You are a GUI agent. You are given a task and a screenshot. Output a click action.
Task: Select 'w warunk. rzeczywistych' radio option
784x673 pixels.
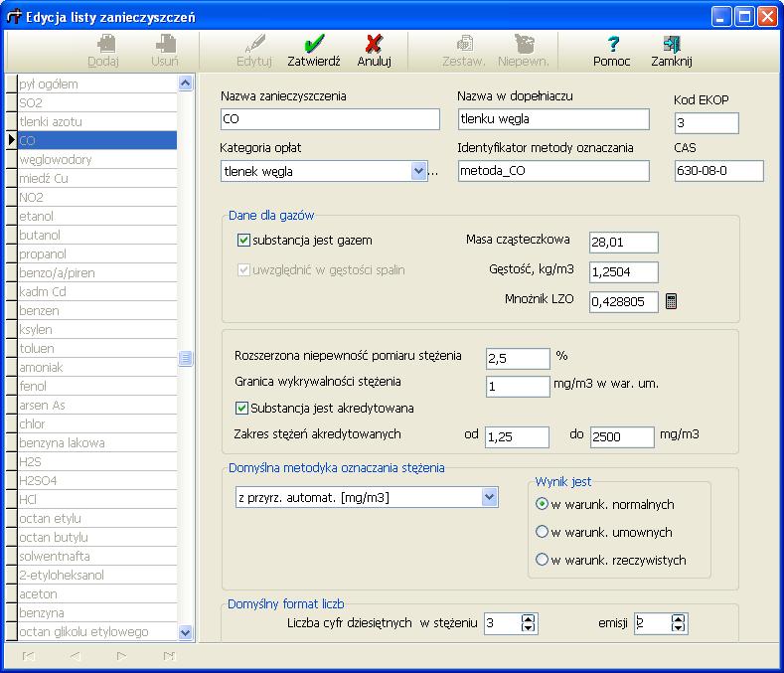click(x=542, y=559)
